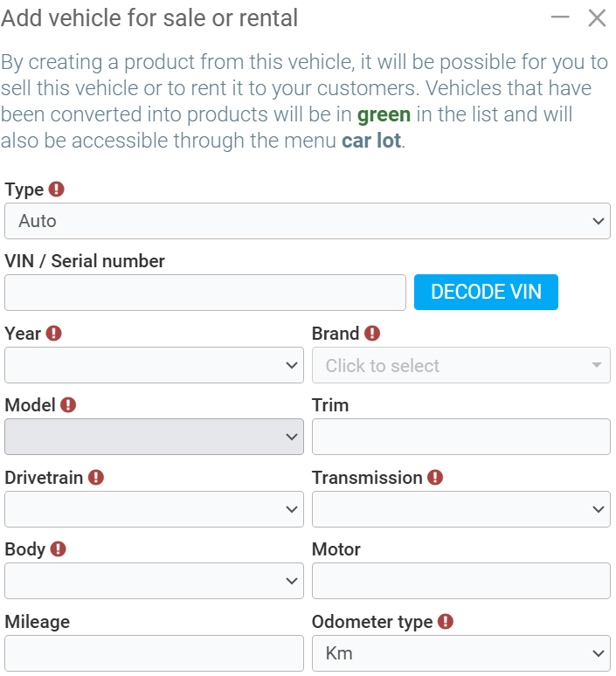Click the required alert icon beside Brand
The width and height of the screenshot is (616, 676).
(372, 334)
